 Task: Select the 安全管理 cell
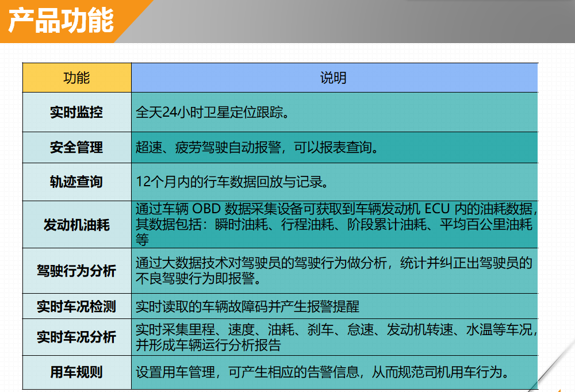click(x=77, y=147)
